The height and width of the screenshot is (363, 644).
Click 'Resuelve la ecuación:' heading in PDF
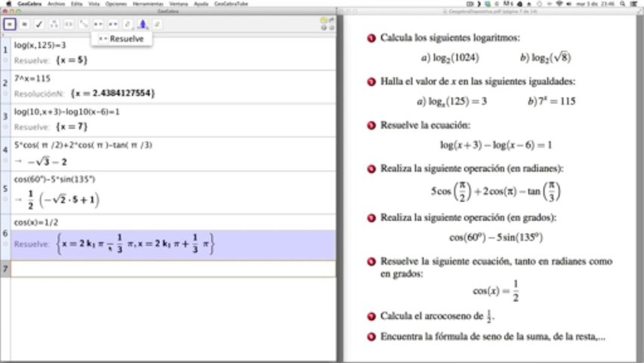pos(425,125)
